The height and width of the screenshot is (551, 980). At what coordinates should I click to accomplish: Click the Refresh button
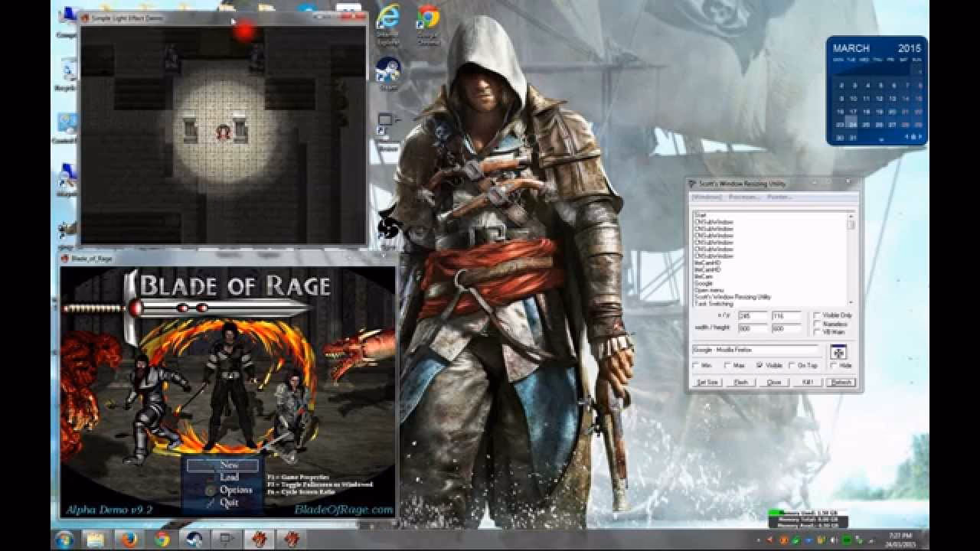[841, 382]
